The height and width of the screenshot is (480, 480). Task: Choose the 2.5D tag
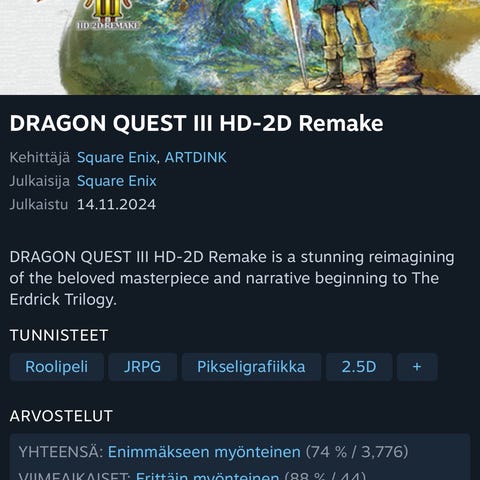tap(359, 367)
